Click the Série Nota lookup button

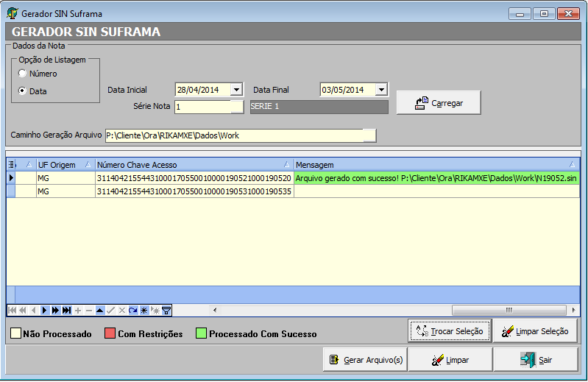pyautogui.click(x=236, y=107)
